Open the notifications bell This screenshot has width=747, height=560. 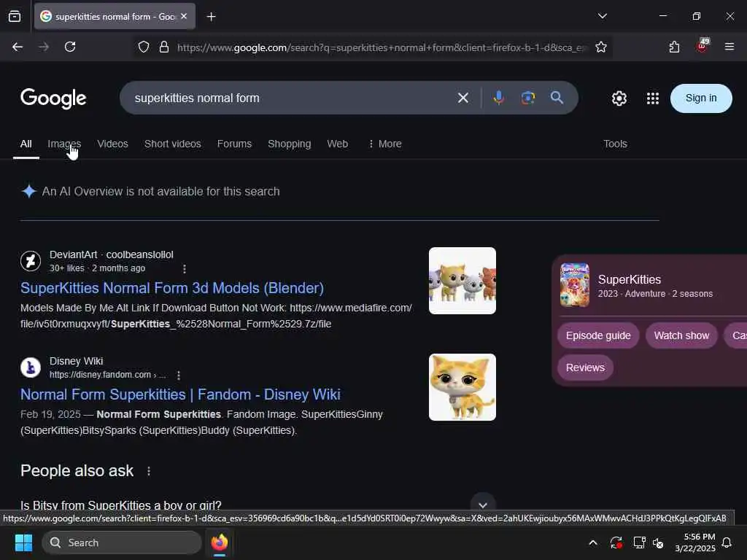[727, 542]
